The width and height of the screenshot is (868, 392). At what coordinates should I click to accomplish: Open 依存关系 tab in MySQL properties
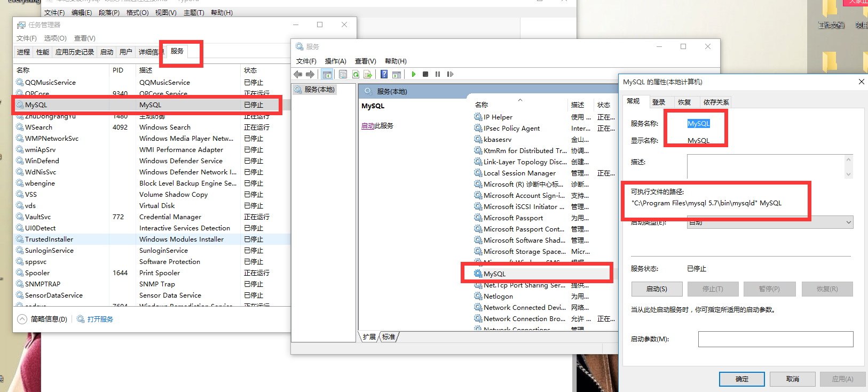pyautogui.click(x=716, y=102)
